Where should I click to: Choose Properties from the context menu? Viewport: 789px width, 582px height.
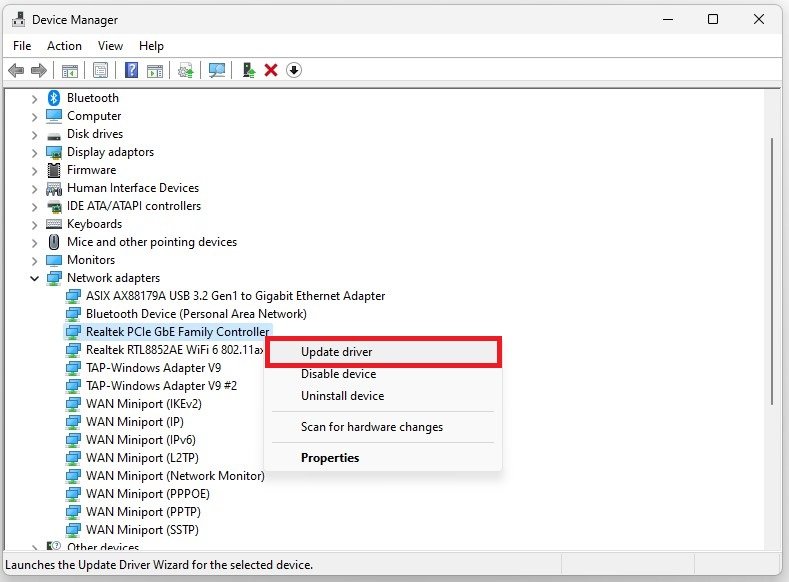coord(383,458)
